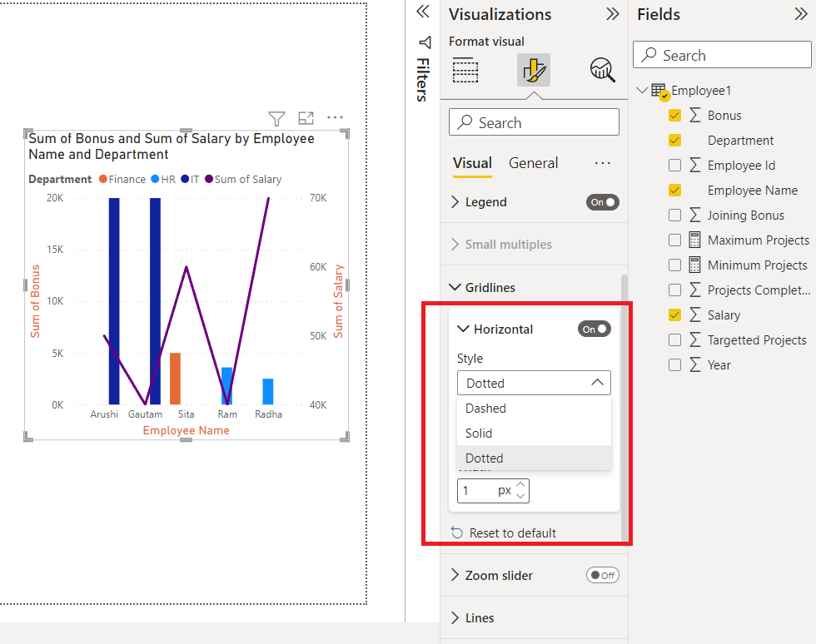Click the Radha axis label
This screenshot has height=644, width=816.
coord(268,414)
